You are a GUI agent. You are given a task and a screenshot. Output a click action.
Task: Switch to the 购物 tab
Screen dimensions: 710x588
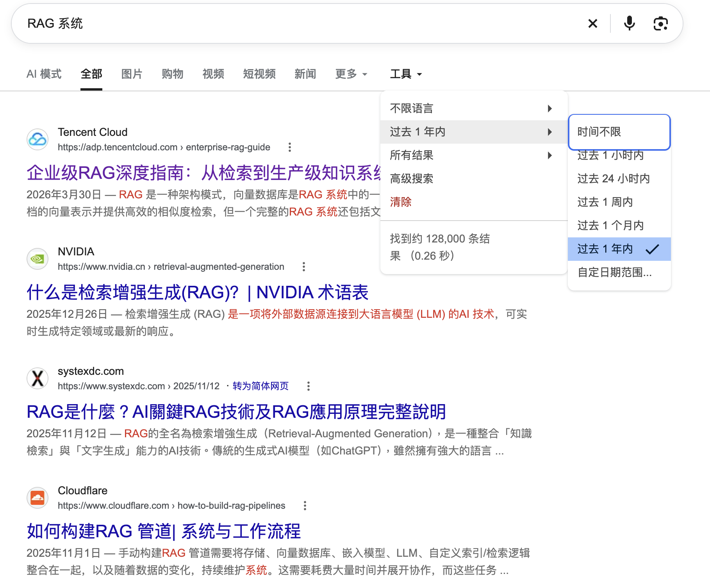click(x=173, y=74)
